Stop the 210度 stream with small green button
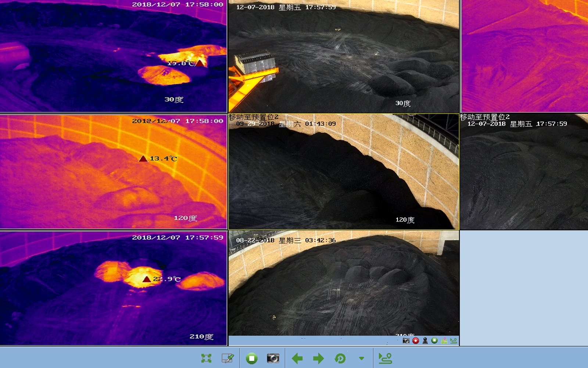The width and height of the screenshot is (588, 368). coord(434,341)
